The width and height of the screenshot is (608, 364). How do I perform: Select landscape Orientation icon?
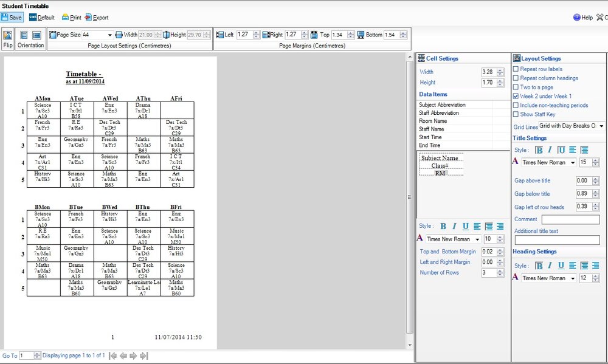coord(37,35)
